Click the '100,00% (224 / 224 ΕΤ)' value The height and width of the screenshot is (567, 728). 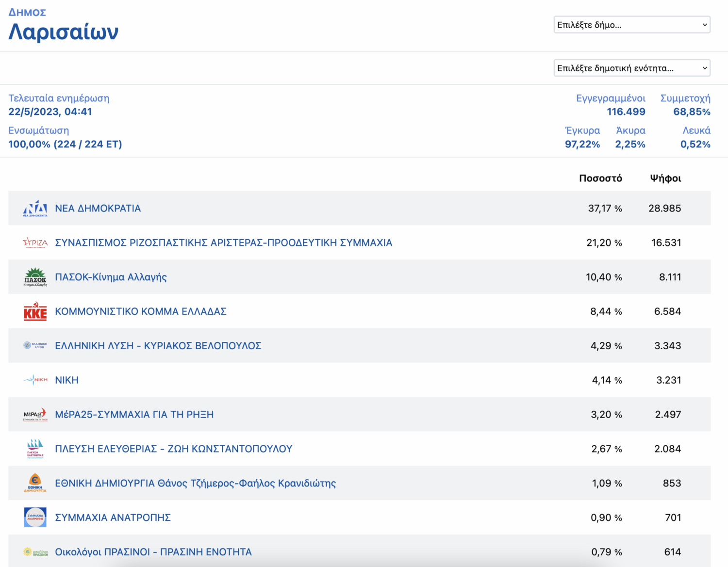[65, 144]
